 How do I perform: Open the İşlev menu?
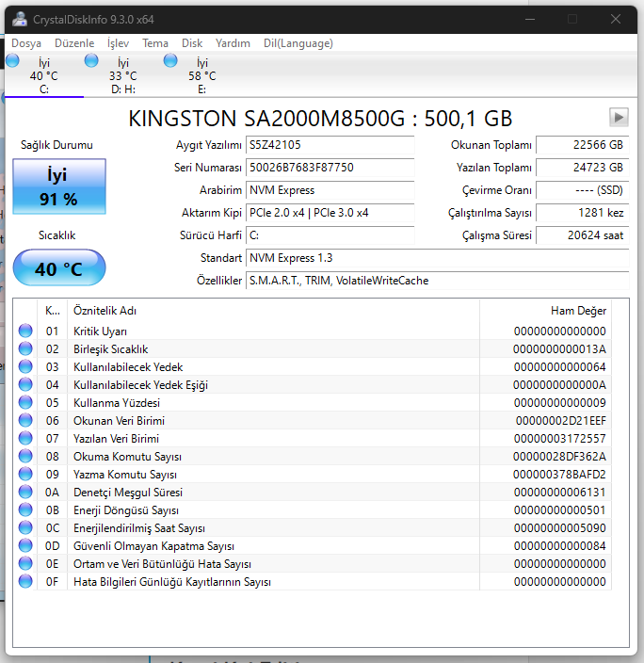tap(118, 43)
